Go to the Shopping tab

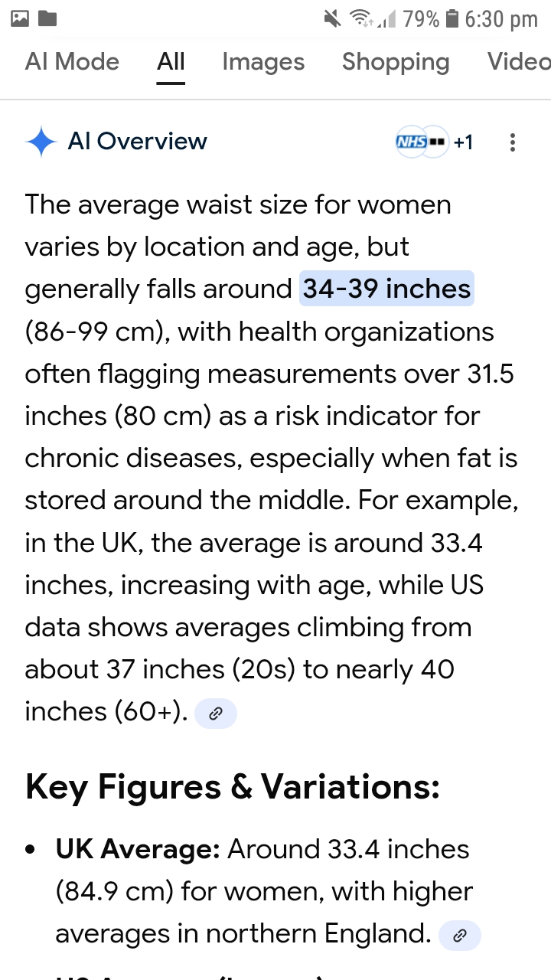tap(395, 62)
